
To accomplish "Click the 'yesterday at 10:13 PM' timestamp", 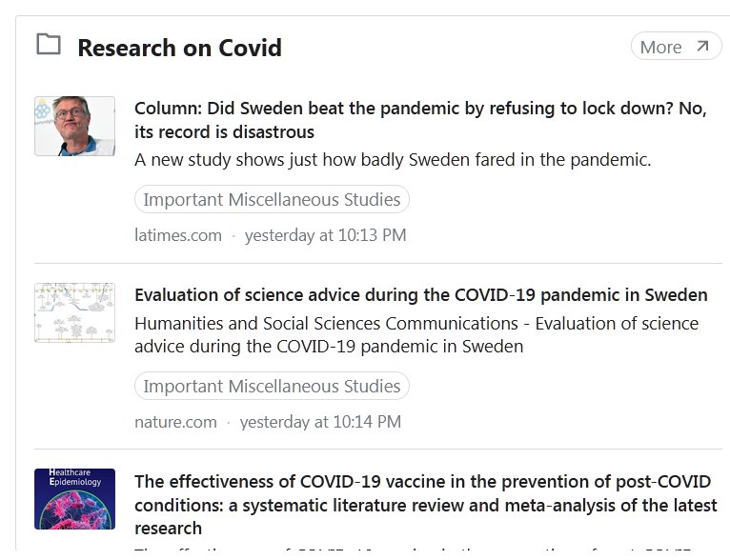I will (325, 235).
